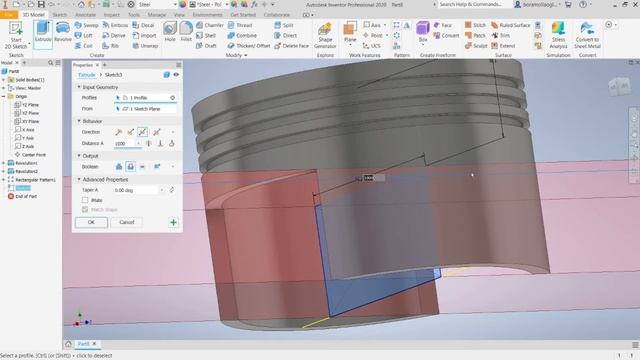Select the default direction option
Screen dimensions: 640x360
[x=118, y=132]
